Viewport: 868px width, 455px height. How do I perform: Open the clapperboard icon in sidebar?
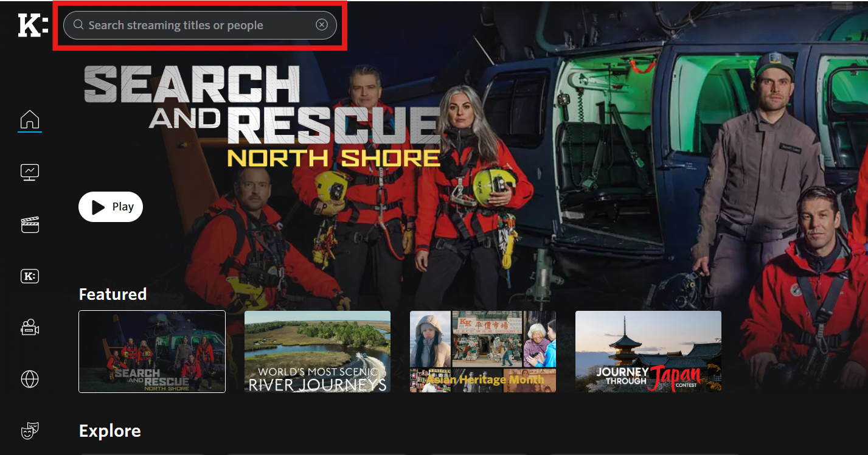30,224
